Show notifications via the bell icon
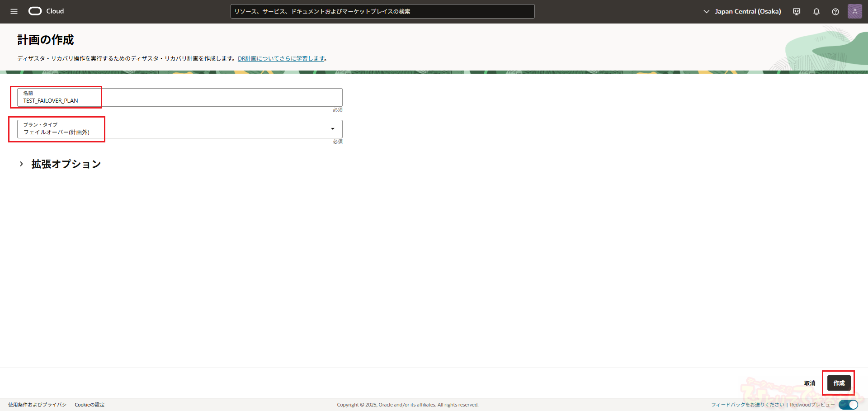 816,12
